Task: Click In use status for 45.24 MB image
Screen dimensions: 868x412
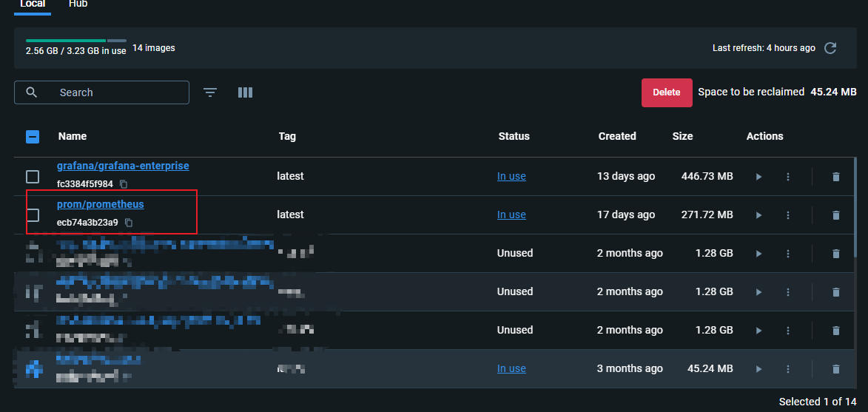Action: pos(511,369)
